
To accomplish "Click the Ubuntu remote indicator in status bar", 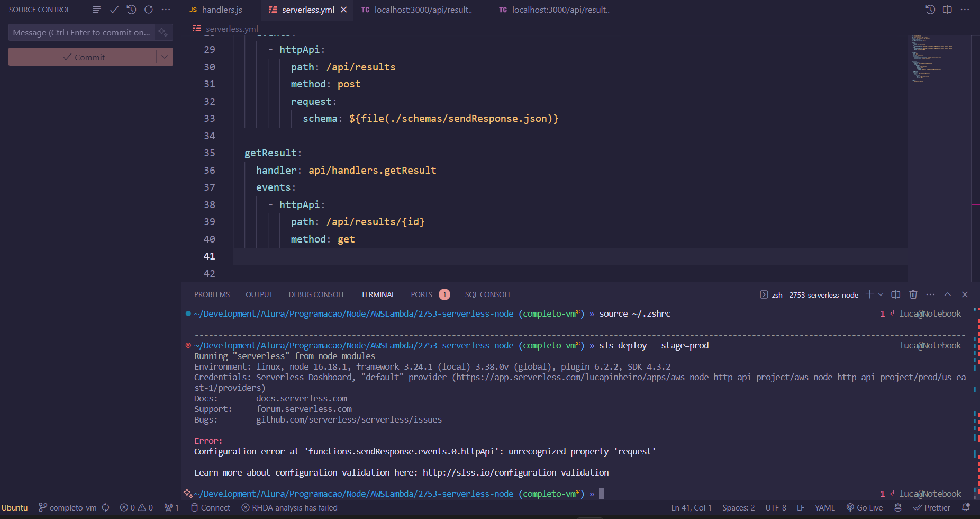I will (x=15, y=507).
